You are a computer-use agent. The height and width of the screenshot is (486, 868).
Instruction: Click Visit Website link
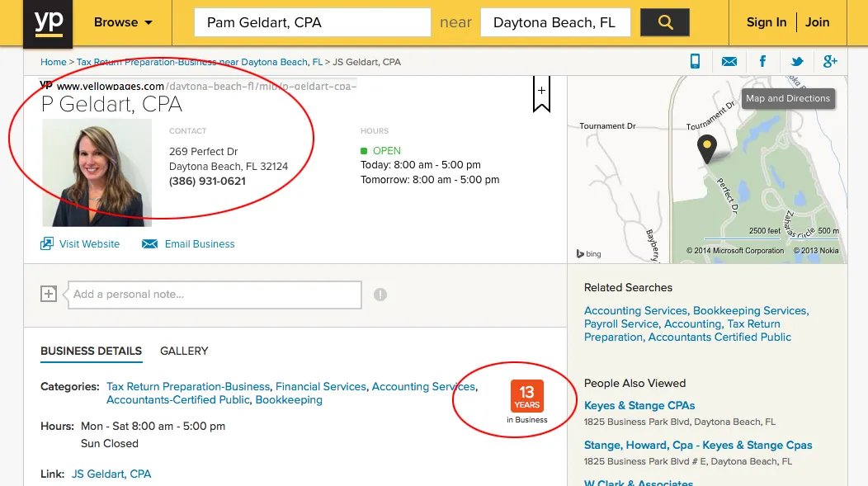click(x=80, y=244)
